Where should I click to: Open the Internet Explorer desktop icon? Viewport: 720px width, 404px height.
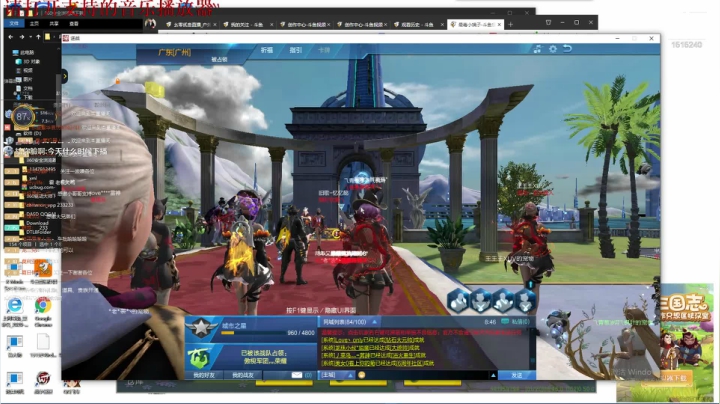tap(15, 305)
